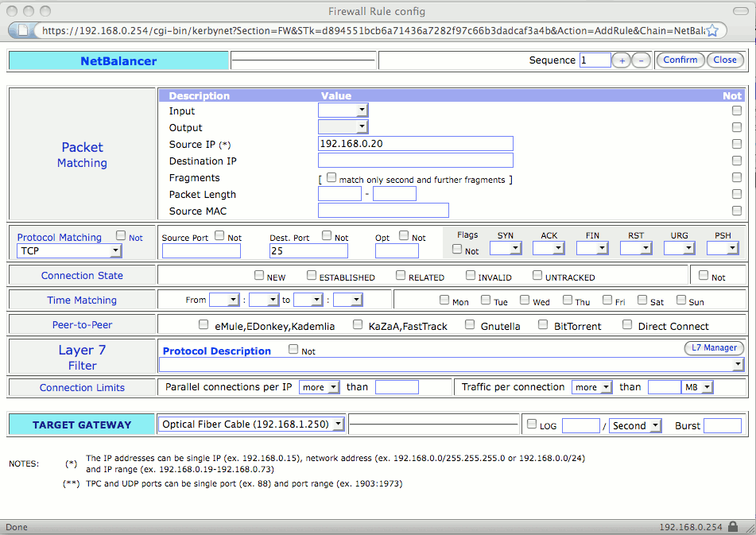Screen dimensions: 756x535
Task: Check the Fri day checkbox
Action: tap(607, 300)
